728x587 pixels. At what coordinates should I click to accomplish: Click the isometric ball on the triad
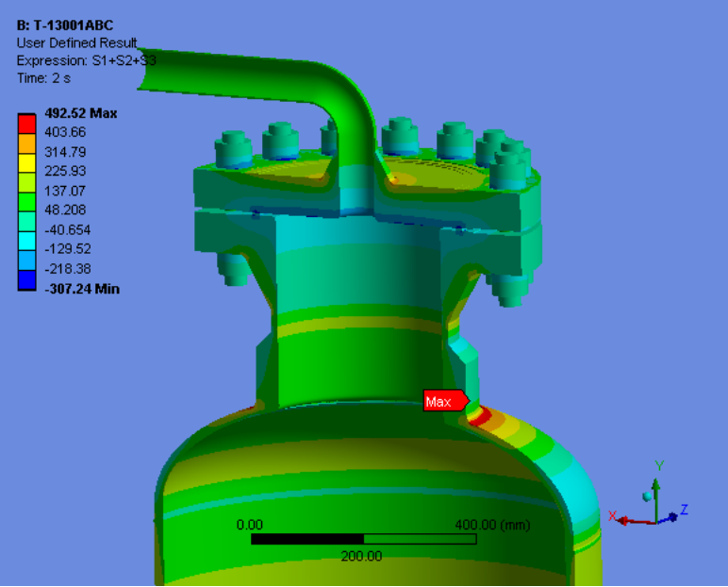[x=647, y=496]
